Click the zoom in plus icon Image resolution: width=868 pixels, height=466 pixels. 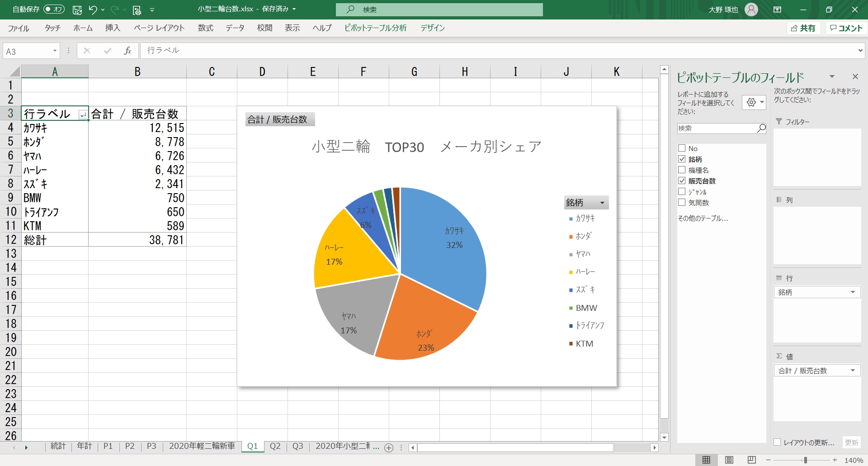click(835, 460)
